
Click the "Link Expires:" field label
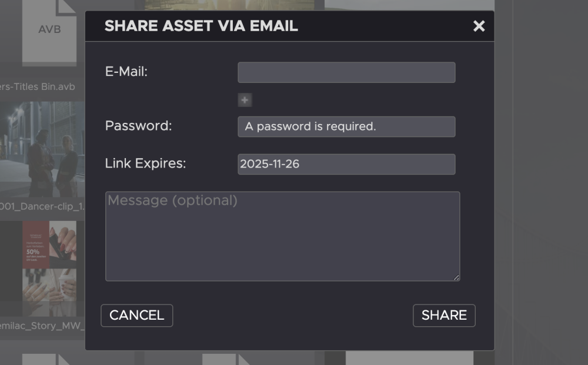coord(145,163)
